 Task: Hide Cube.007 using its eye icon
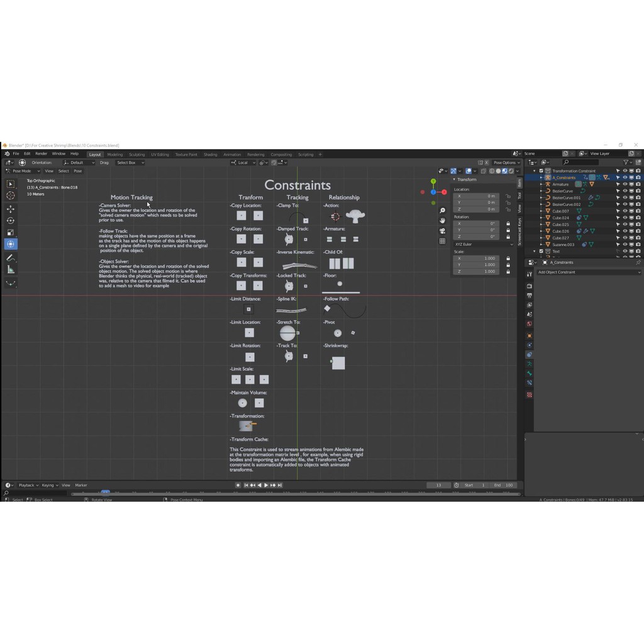click(625, 211)
